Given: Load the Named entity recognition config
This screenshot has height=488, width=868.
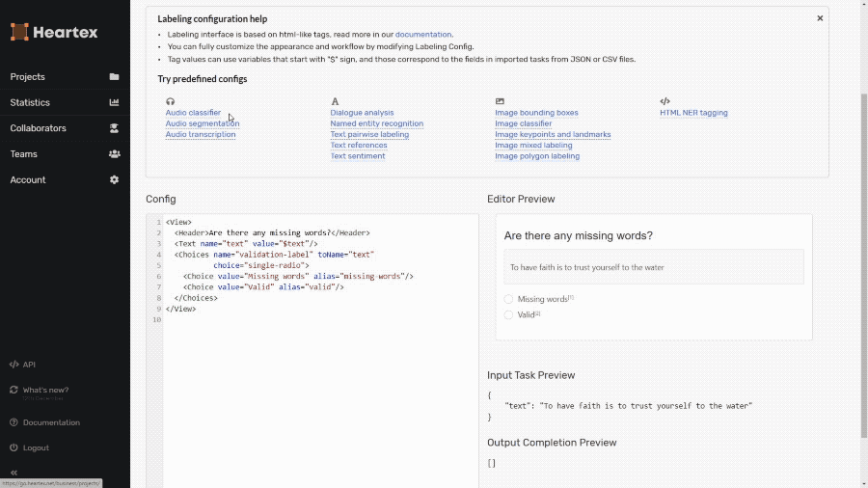Looking at the screenshot, I should (376, 123).
